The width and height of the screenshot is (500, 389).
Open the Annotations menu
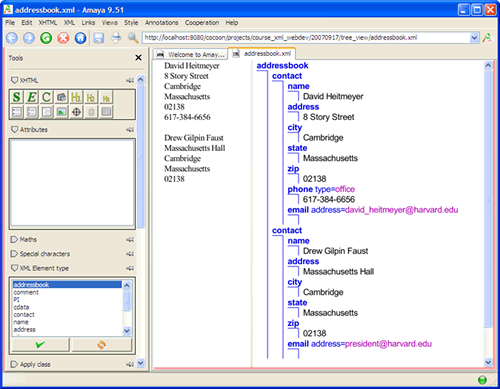tap(162, 23)
